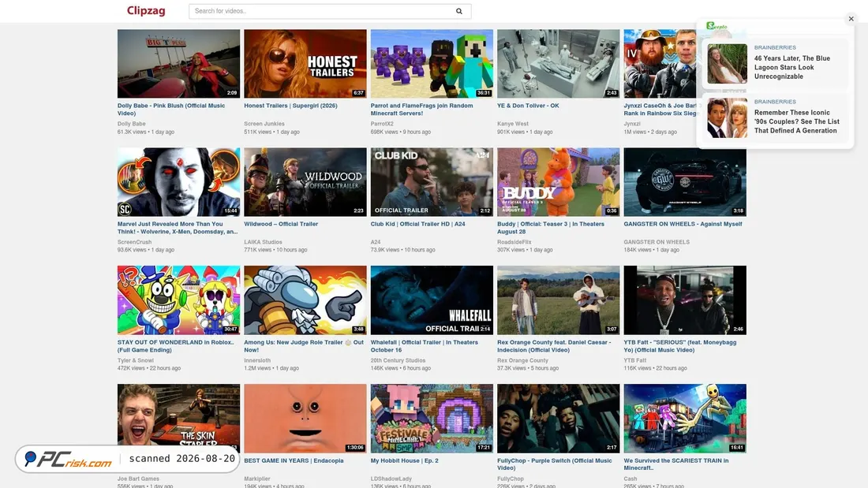The height and width of the screenshot is (488, 868).
Task: Click the Markiplier channel name
Action: coord(257,479)
